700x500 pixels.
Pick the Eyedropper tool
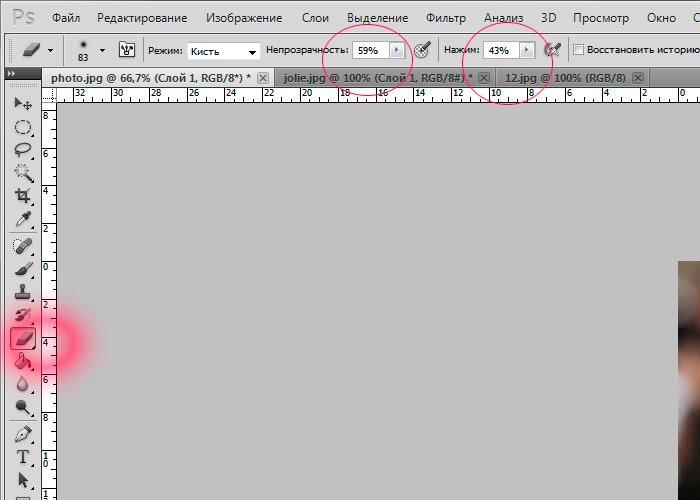(23, 219)
